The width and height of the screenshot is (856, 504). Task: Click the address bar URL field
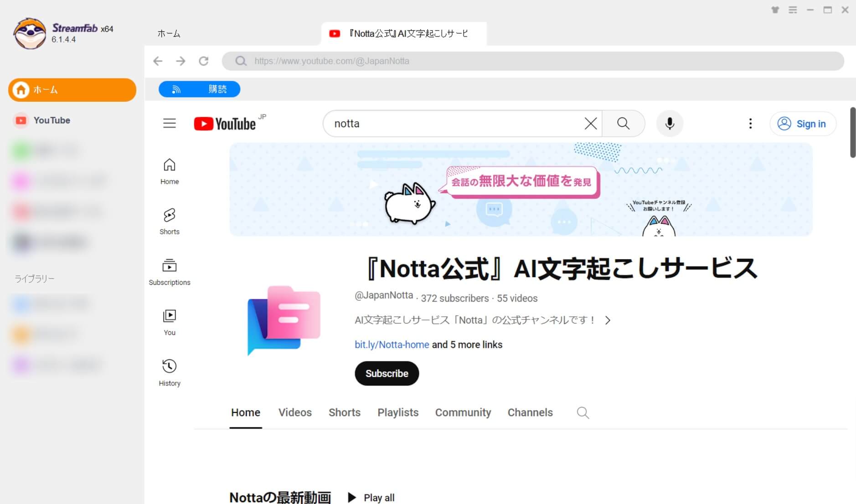pyautogui.click(x=533, y=61)
